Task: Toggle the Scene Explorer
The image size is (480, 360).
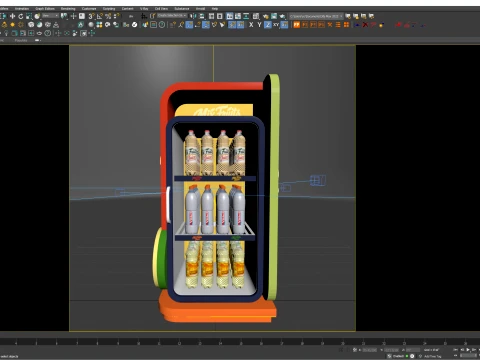Action: pos(211,16)
